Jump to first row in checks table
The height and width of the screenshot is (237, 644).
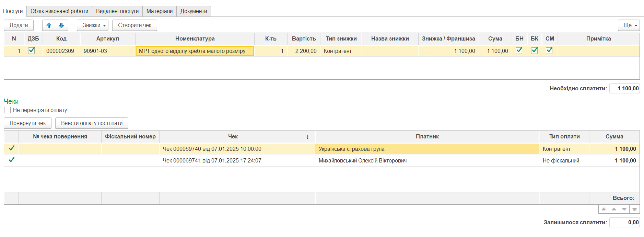[x=604, y=209]
